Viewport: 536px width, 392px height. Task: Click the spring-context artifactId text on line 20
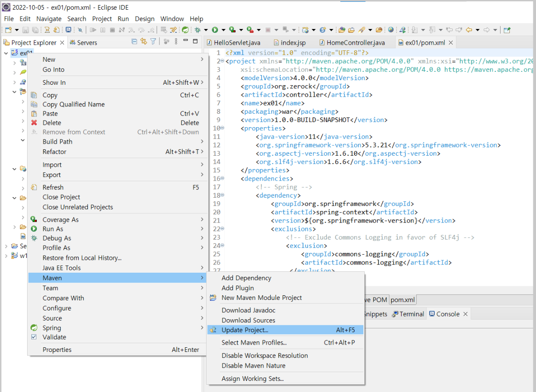(x=343, y=212)
